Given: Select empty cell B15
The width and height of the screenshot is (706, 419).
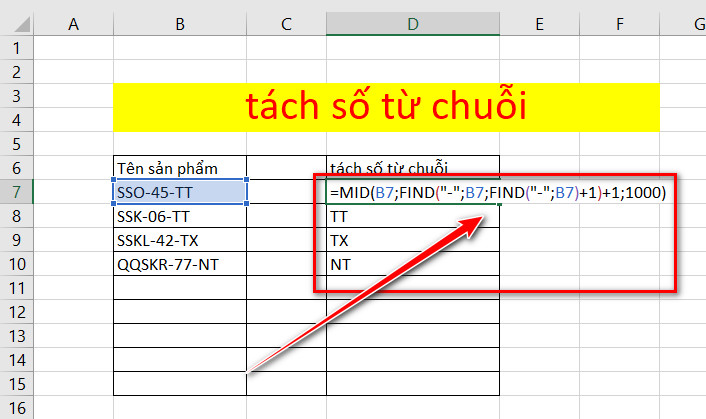Looking at the screenshot, I should click(x=180, y=383).
